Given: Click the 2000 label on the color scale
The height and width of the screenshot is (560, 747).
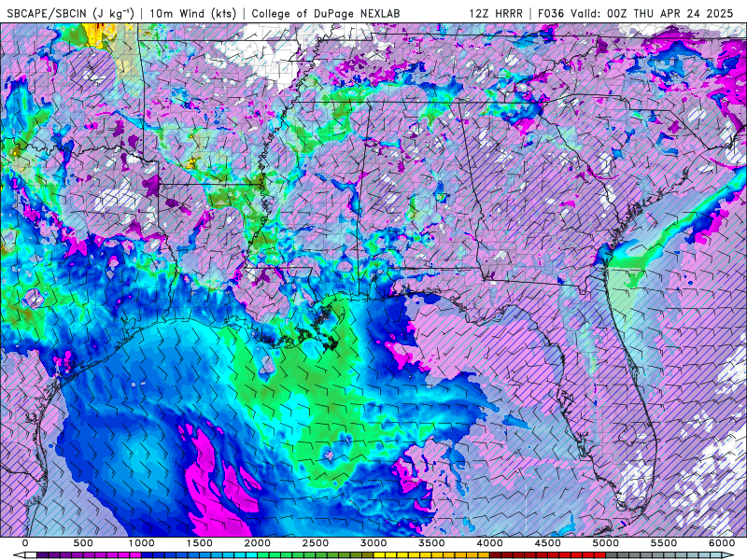Looking at the screenshot, I should click(x=258, y=543).
